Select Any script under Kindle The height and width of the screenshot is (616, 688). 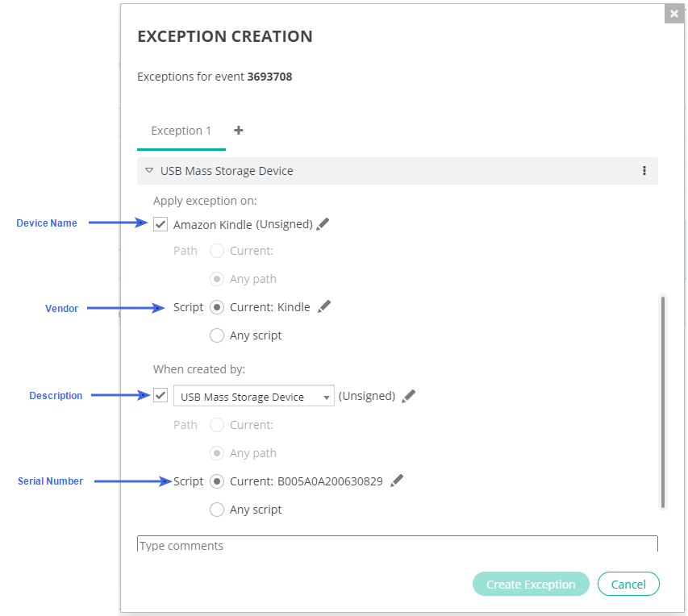pyautogui.click(x=216, y=335)
